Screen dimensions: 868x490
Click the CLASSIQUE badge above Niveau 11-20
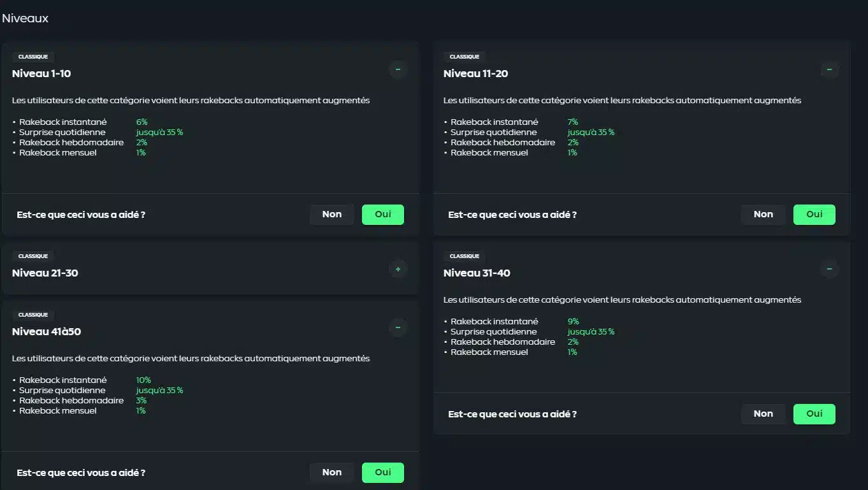pos(465,57)
